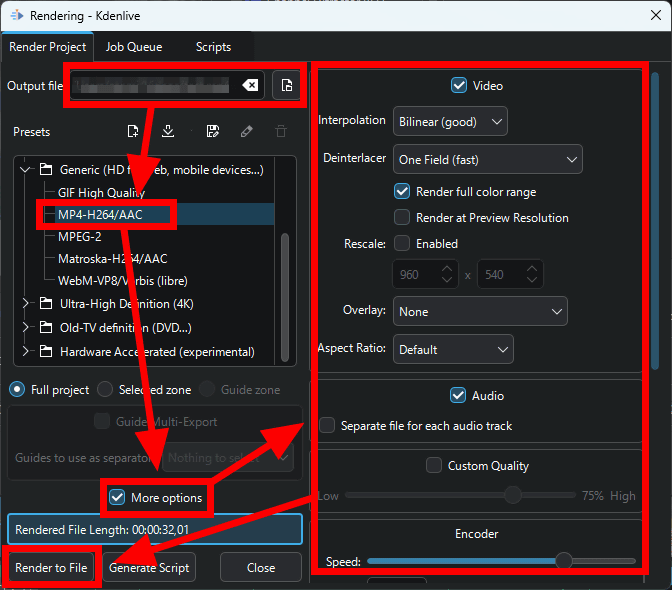The width and height of the screenshot is (672, 590).
Task: Download new render presets
Action: [x=168, y=131]
